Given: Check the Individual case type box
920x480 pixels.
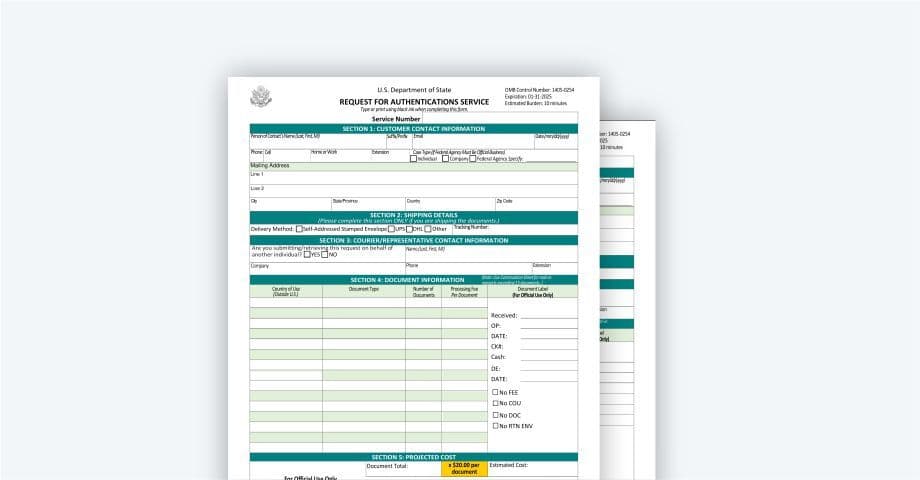Looking at the screenshot, I should tap(414, 158).
